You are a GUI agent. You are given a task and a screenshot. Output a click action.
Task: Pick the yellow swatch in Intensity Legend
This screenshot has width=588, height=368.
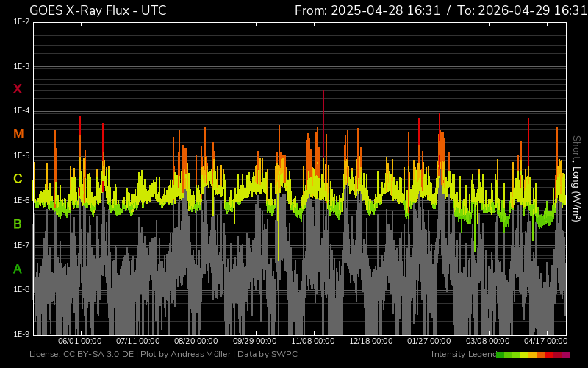click(x=524, y=355)
